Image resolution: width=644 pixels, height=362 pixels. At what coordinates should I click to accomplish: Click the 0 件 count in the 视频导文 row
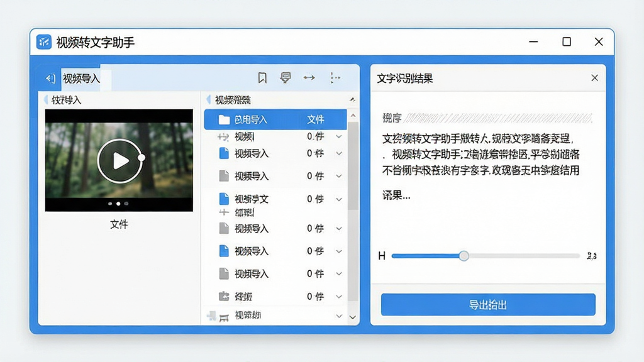click(316, 199)
